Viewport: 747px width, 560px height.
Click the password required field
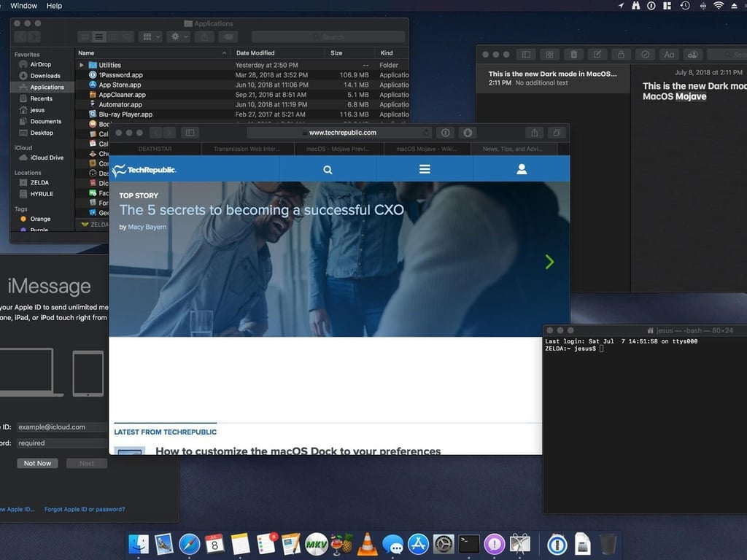(x=61, y=443)
